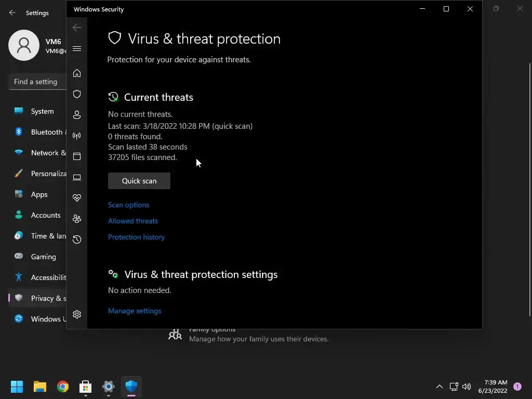Select Personalization in Settings sidebar
532x399 pixels.
click(x=37, y=174)
